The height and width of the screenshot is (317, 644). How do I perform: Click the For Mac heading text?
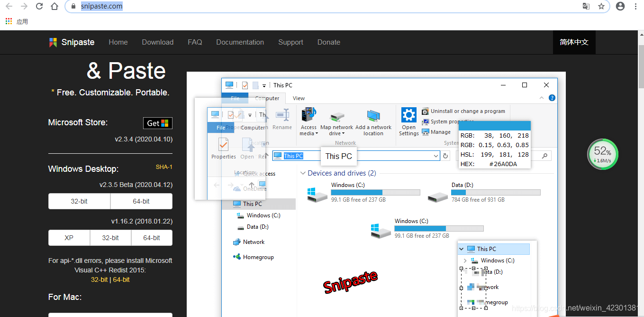[65, 297]
